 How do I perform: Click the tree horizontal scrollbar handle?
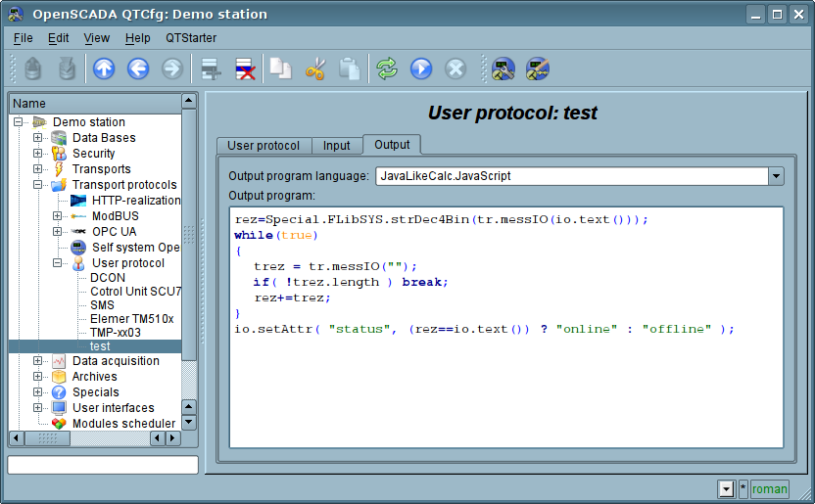pyautogui.click(x=47, y=438)
